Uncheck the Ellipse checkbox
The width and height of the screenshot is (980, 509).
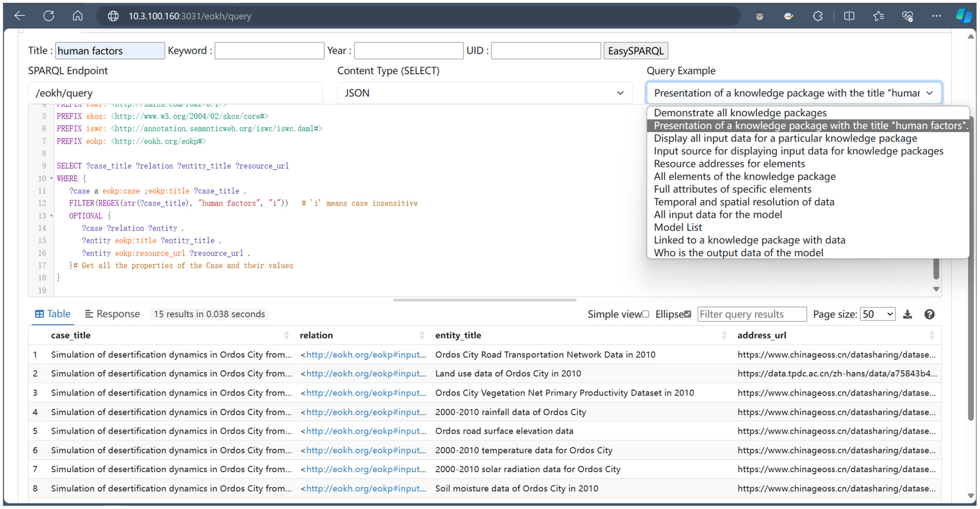click(688, 314)
